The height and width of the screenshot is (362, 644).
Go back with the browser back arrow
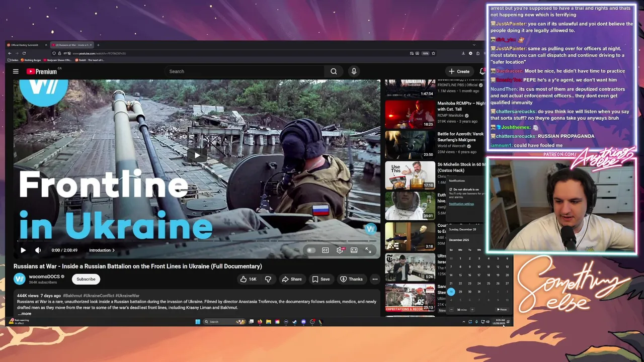click(9, 53)
